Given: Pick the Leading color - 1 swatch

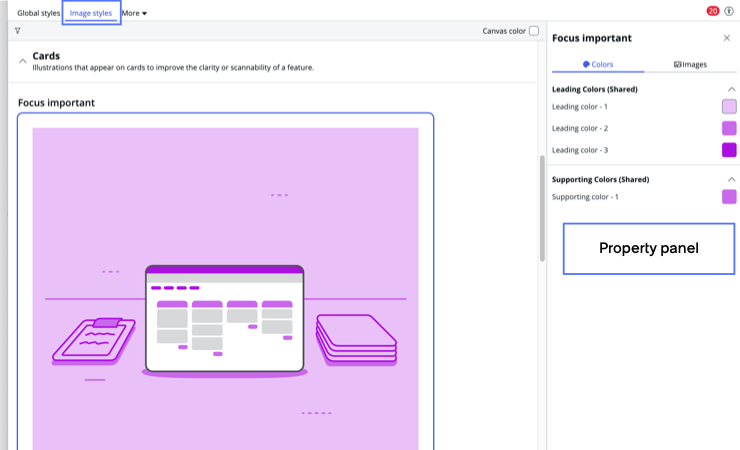Looking at the screenshot, I should click(729, 107).
